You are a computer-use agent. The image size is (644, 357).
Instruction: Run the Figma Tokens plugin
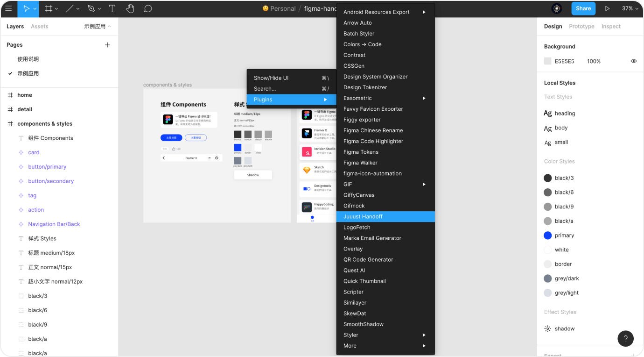385,152
